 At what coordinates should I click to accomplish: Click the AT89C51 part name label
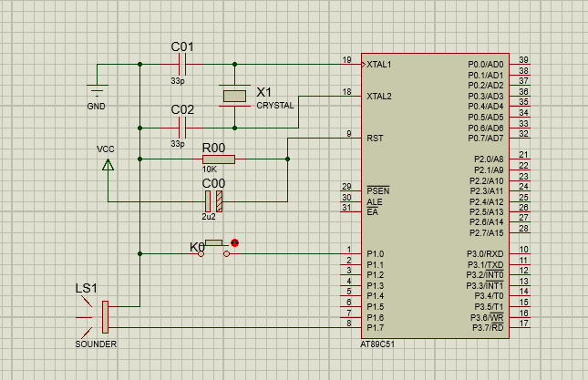point(380,345)
